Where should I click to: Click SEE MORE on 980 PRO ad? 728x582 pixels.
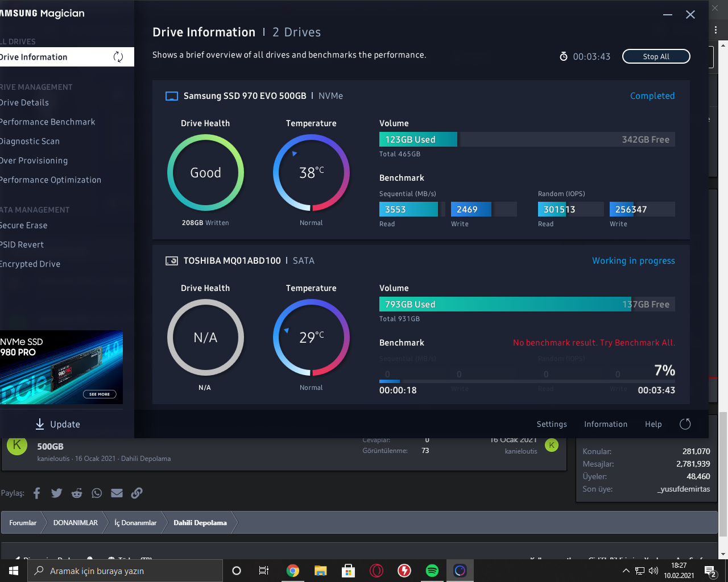100,394
